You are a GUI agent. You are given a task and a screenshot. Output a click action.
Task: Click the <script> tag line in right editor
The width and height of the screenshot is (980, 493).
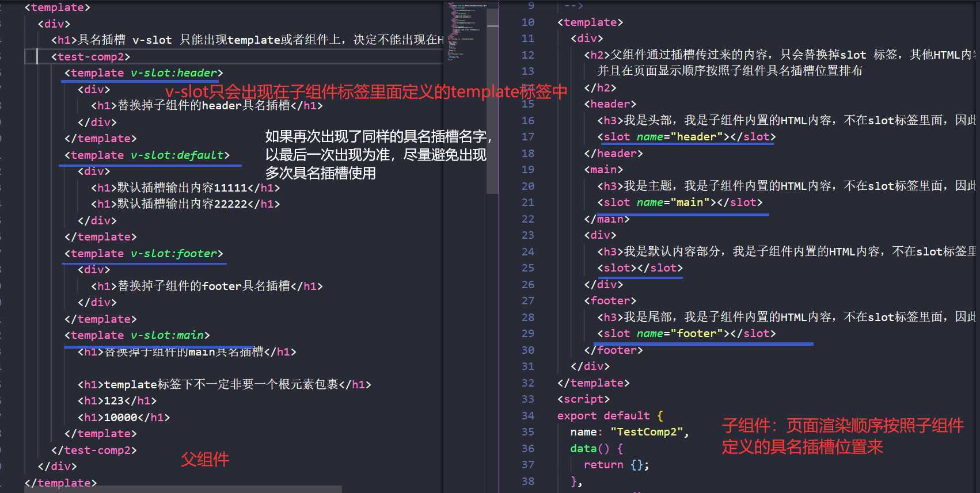pyautogui.click(x=583, y=399)
